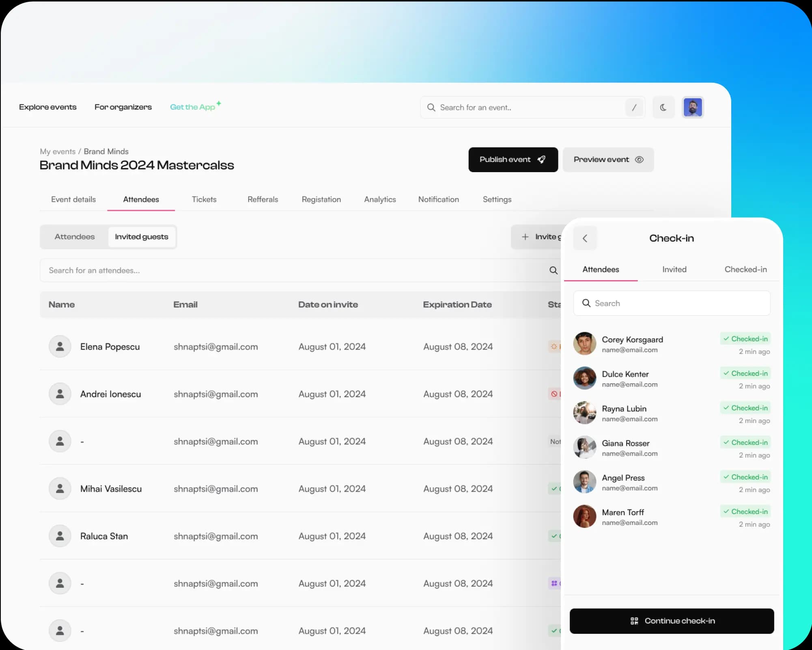This screenshot has width=812, height=650.
Task: Click Andrei Ionescu's email cell
Action: click(216, 394)
